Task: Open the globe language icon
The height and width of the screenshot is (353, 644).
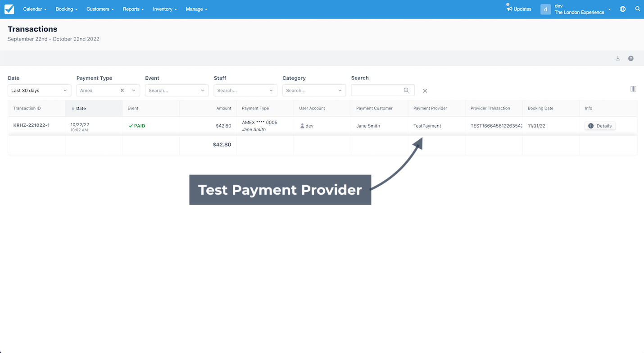Action: coord(623,9)
